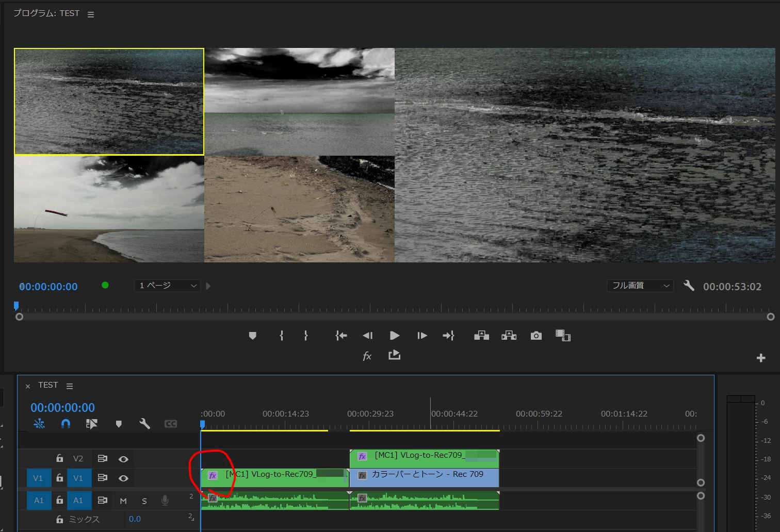Viewport: 780px width, 532px height.
Task: Toggle V2 track output eye
Action: [123, 459]
